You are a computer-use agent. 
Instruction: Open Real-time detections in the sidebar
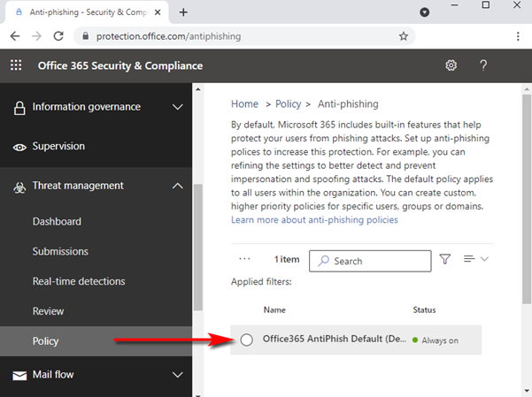pyautogui.click(x=79, y=281)
